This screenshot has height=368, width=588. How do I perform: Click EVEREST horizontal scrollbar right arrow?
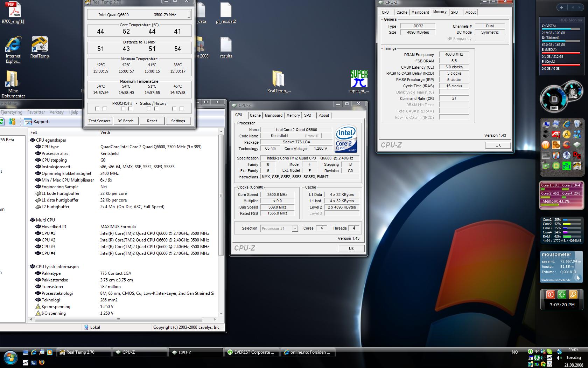pos(215,319)
